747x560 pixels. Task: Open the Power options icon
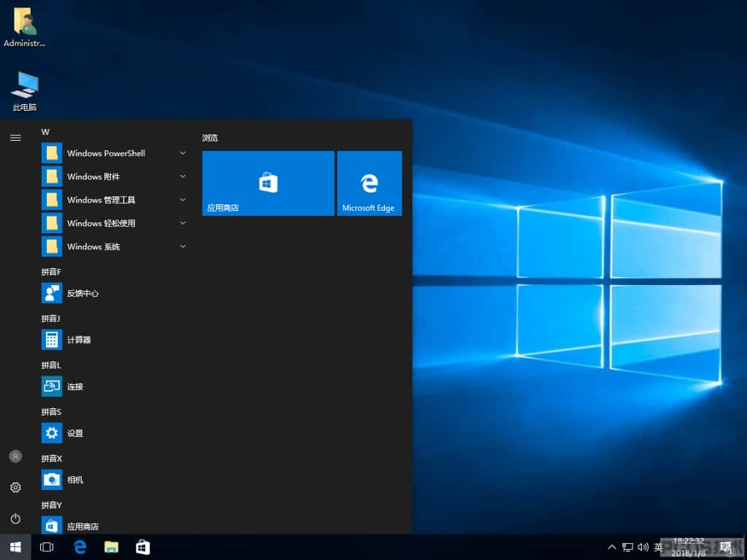tap(15, 518)
